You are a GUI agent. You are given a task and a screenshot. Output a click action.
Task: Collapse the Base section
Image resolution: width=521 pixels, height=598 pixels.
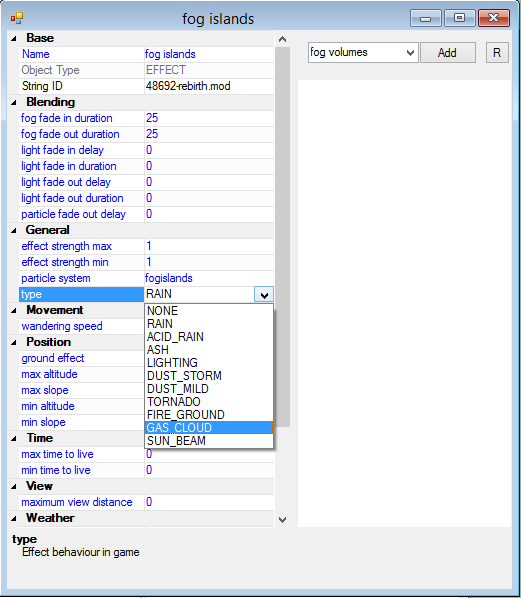[14, 38]
